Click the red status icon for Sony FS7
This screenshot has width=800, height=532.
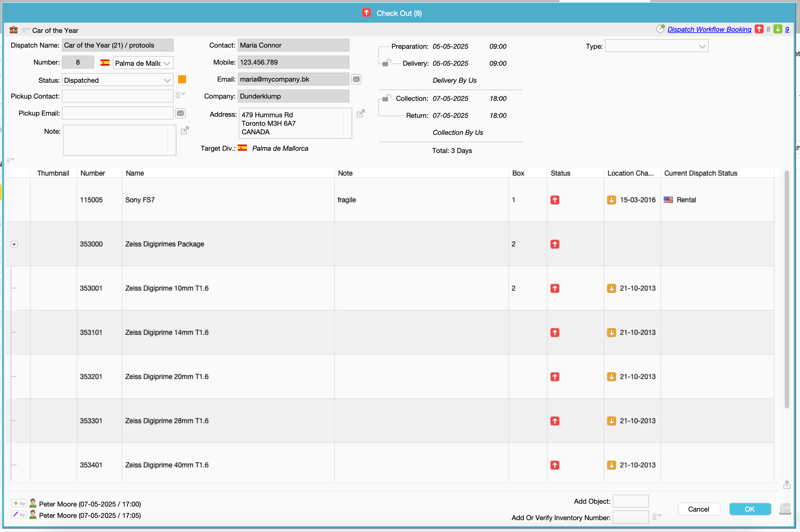555,200
